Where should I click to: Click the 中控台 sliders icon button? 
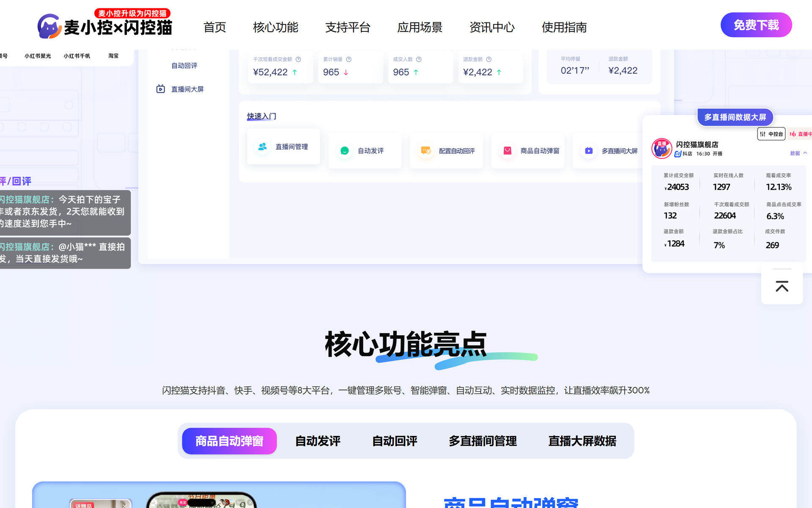pyautogui.click(x=771, y=134)
